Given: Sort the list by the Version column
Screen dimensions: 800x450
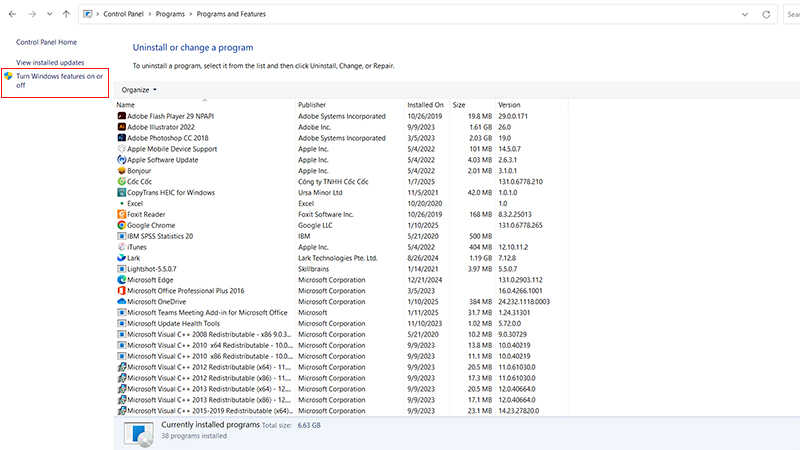Looking at the screenshot, I should [x=509, y=105].
